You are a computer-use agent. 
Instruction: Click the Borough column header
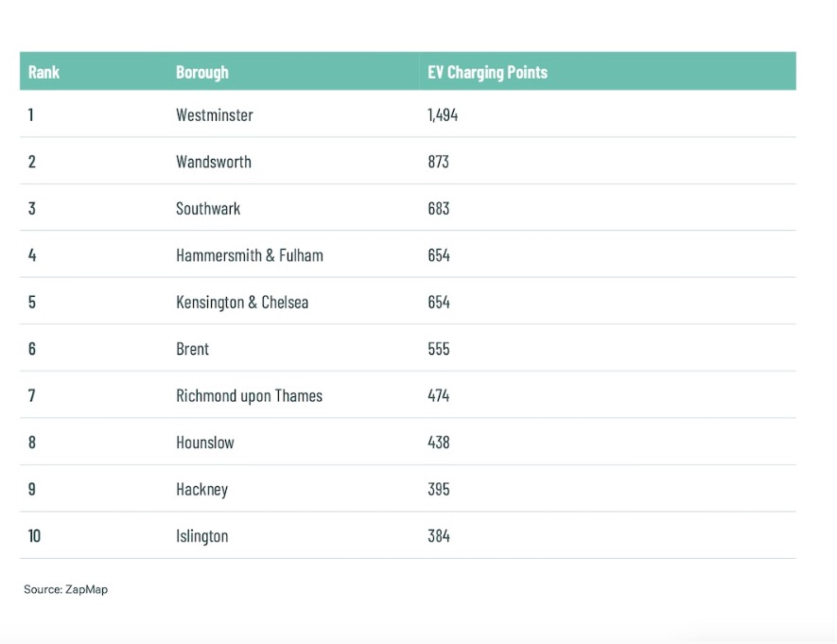[x=201, y=72]
